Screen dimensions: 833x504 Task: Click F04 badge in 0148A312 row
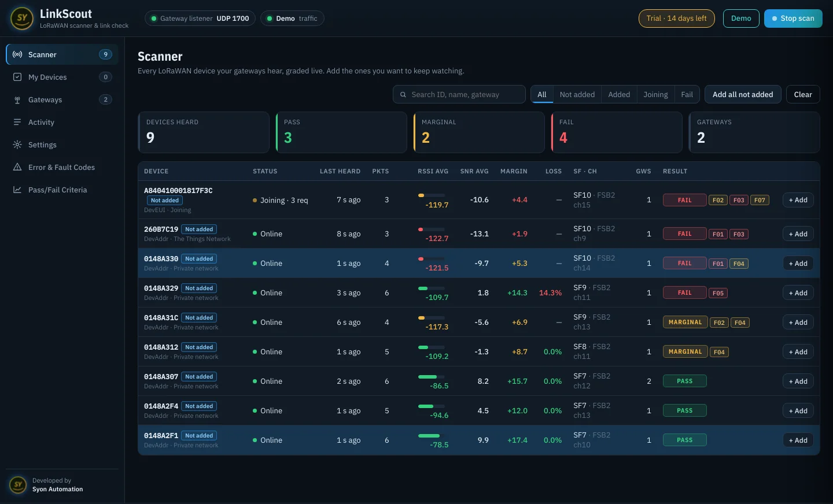tap(719, 352)
